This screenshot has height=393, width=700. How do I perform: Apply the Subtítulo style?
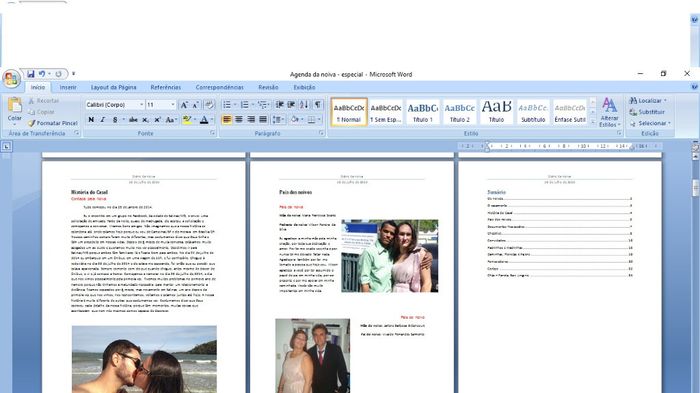tap(533, 112)
